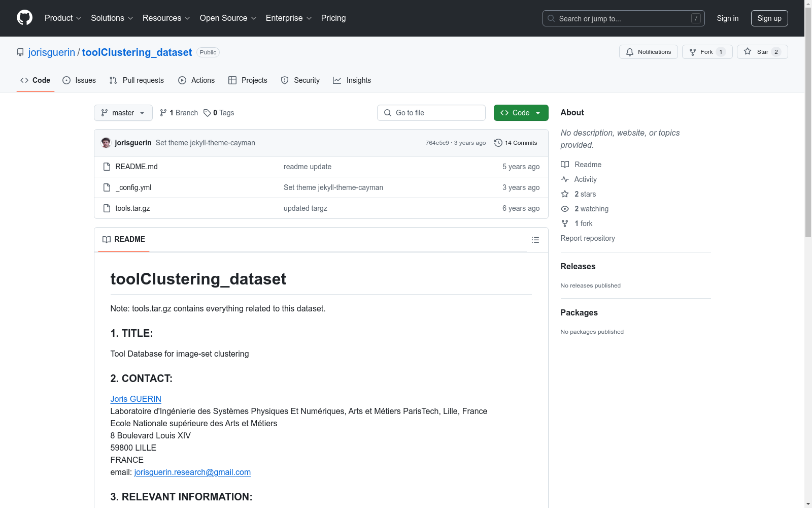Expand the Resources menu
This screenshot has width=812, height=508.
click(166, 18)
